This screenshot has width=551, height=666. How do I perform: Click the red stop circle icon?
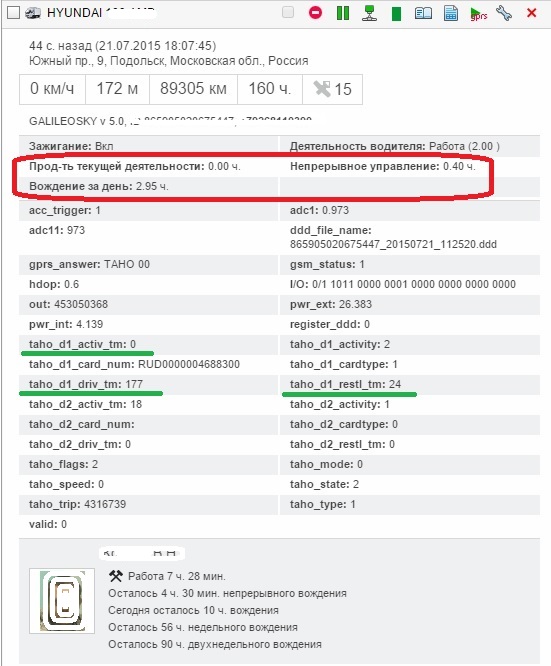click(x=315, y=13)
